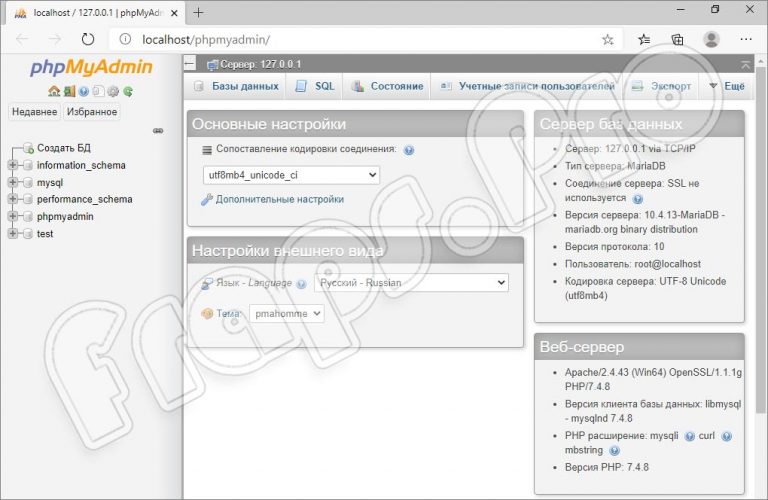This screenshot has width=768, height=500.
Task: Open browser settings ellipsis menu
Action: pos(746,39)
